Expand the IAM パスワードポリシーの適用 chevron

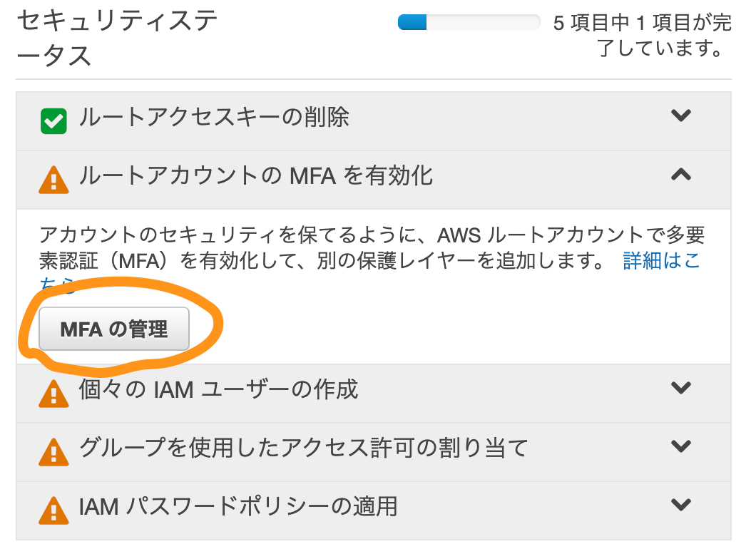(681, 505)
